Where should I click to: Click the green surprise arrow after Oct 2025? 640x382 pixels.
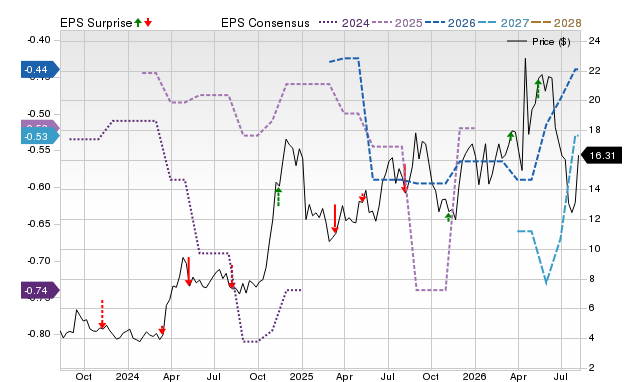[449, 217]
